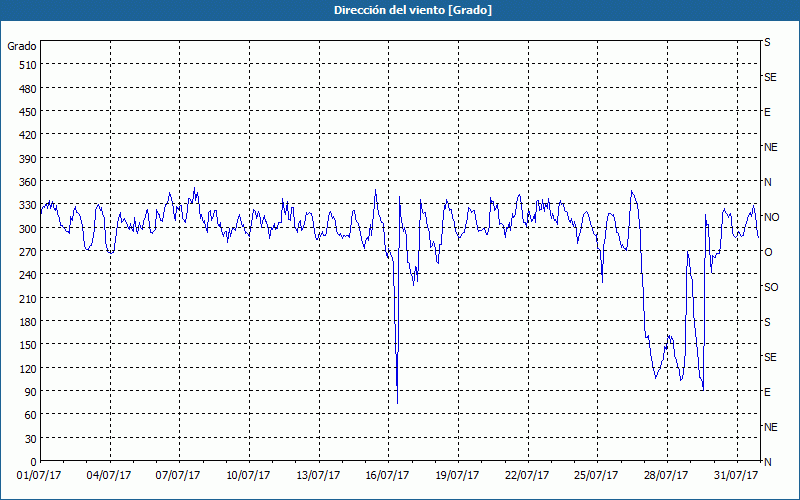Pick the 390 label on the left axis

click(28, 159)
